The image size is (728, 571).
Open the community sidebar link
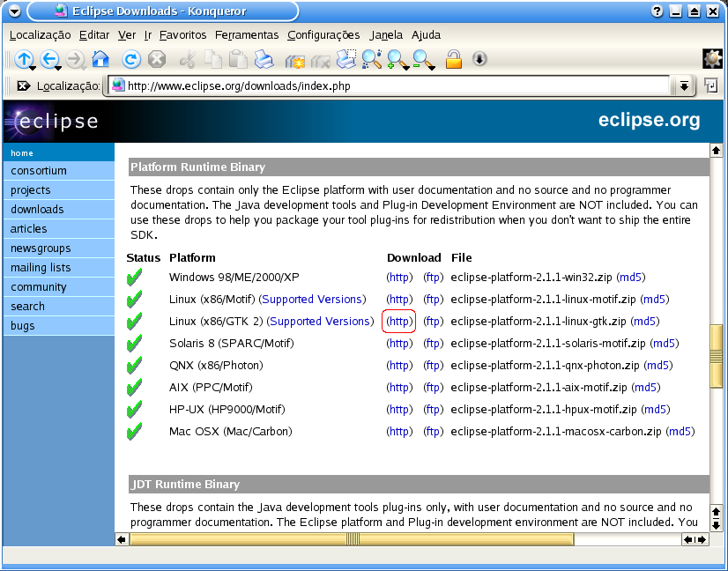point(59,287)
